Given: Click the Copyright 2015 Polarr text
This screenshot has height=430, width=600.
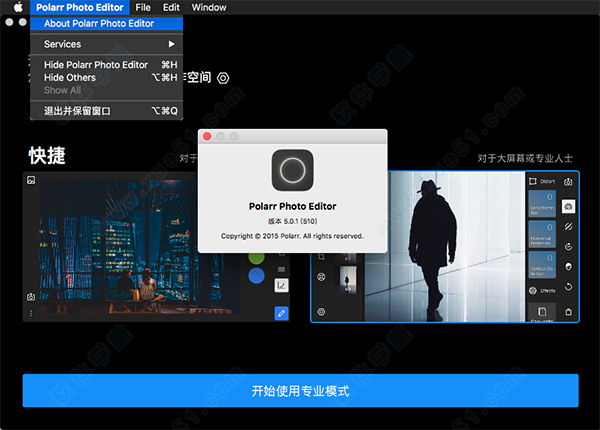Looking at the screenshot, I should pyautogui.click(x=292, y=236).
